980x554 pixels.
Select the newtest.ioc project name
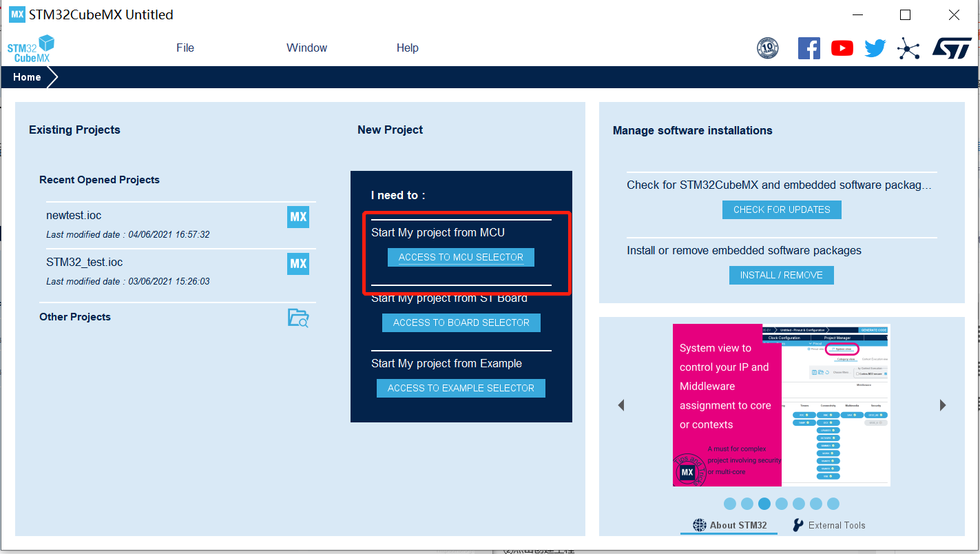[74, 216]
